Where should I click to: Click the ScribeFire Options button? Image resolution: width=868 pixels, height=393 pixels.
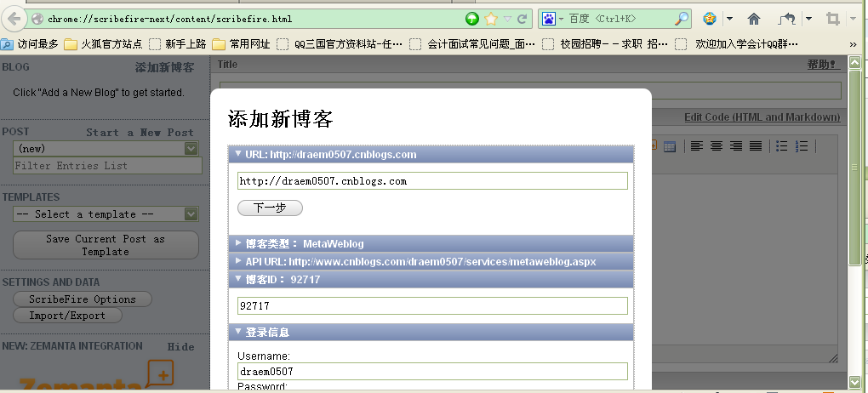click(x=83, y=299)
